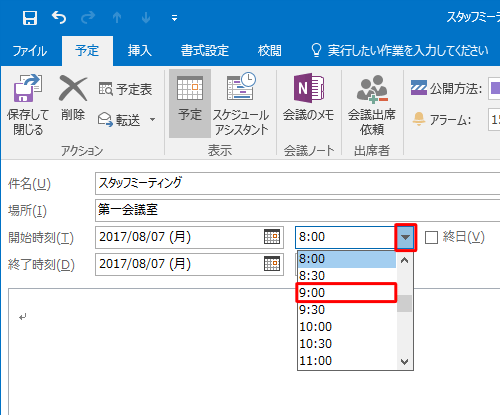Click the end date field
The height and width of the screenshot is (415, 500).
pyautogui.click(x=189, y=264)
